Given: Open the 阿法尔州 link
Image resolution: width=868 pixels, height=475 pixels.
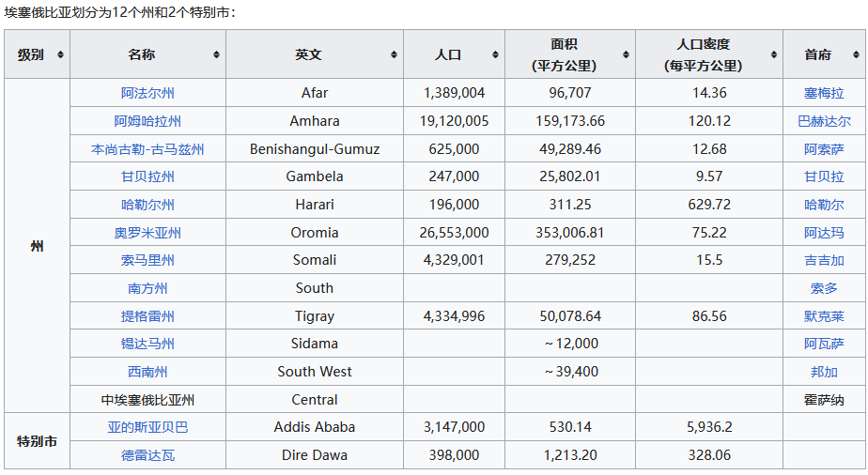Looking at the screenshot, I should pyautogui.click(x=147, y=93).
